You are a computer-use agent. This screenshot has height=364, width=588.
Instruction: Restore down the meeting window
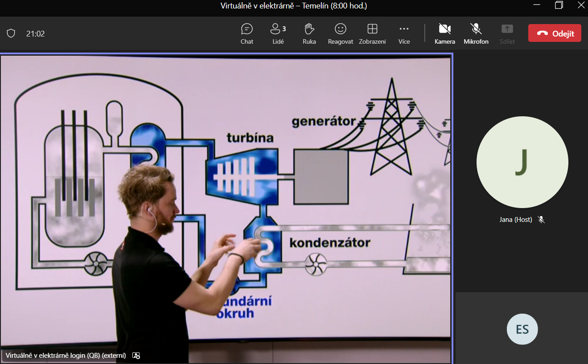click(559, 5)
